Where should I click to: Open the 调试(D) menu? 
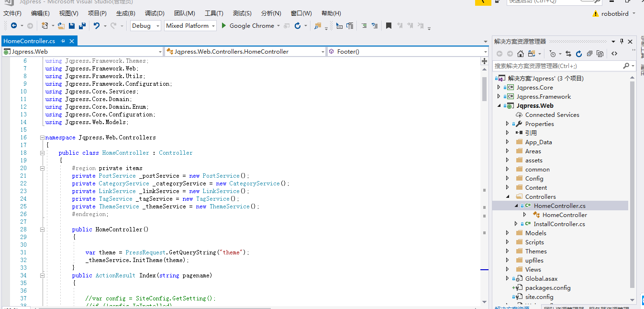click(x=154, y=13)
